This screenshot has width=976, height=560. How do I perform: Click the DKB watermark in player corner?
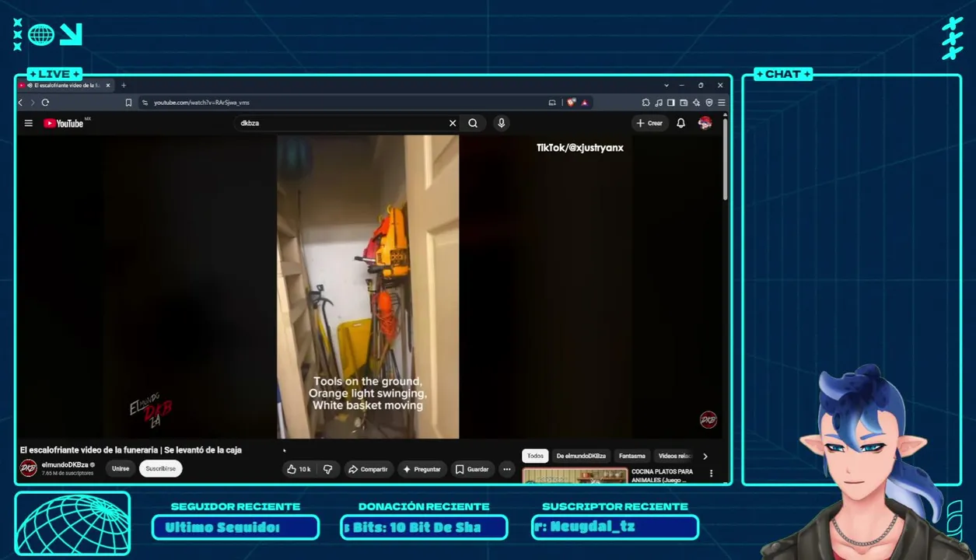[708, 420]
